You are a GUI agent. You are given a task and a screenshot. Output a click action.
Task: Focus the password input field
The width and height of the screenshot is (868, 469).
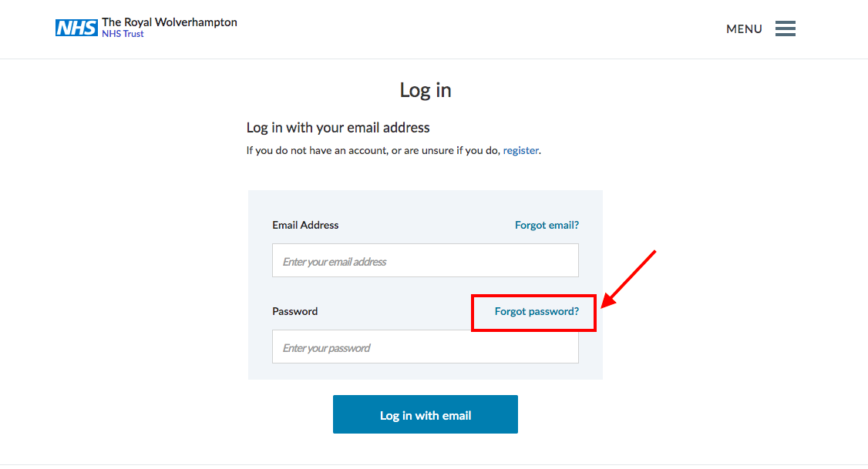tap(426, 347)
